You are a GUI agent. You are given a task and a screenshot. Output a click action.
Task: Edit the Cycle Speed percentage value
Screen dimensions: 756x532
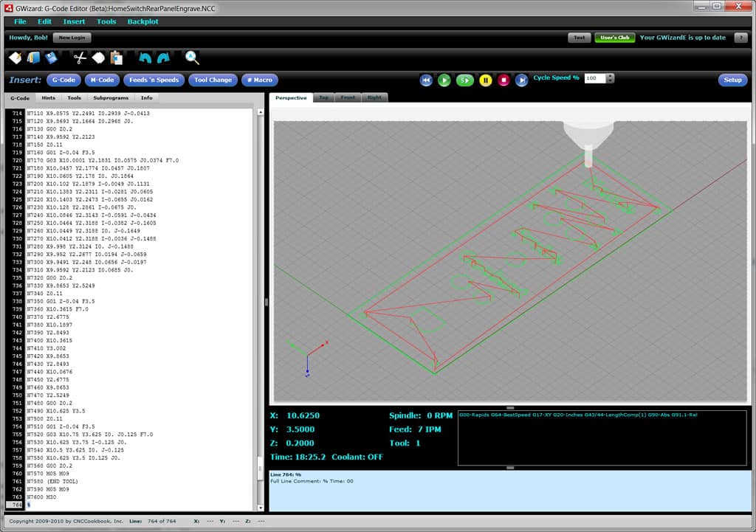(594, 77)
